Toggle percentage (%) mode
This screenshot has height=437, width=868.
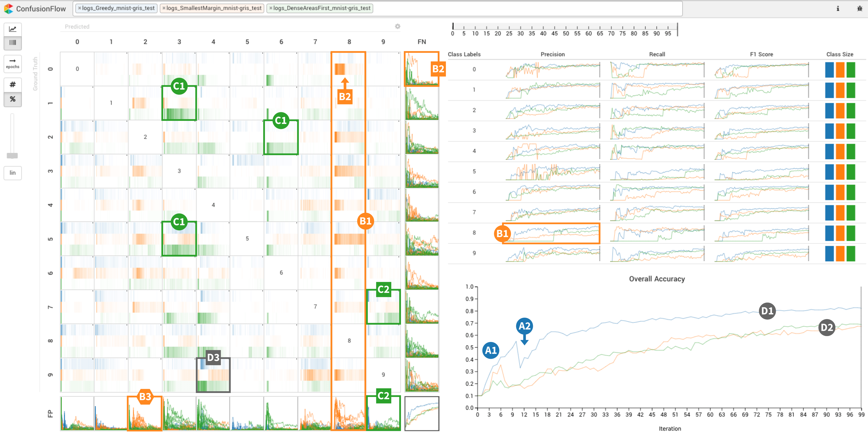(12, 99)
